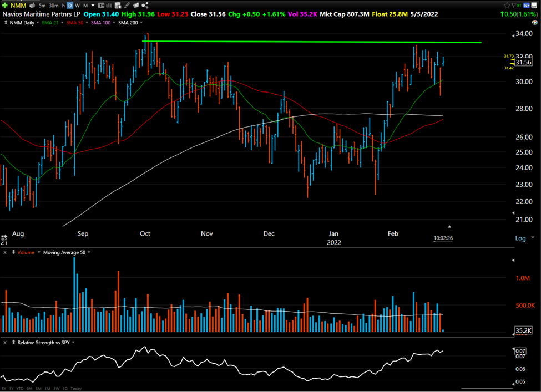This screenshot has width=541, height=392.
Task: Click the 35.2K volume value label
Action: point(523,330)
